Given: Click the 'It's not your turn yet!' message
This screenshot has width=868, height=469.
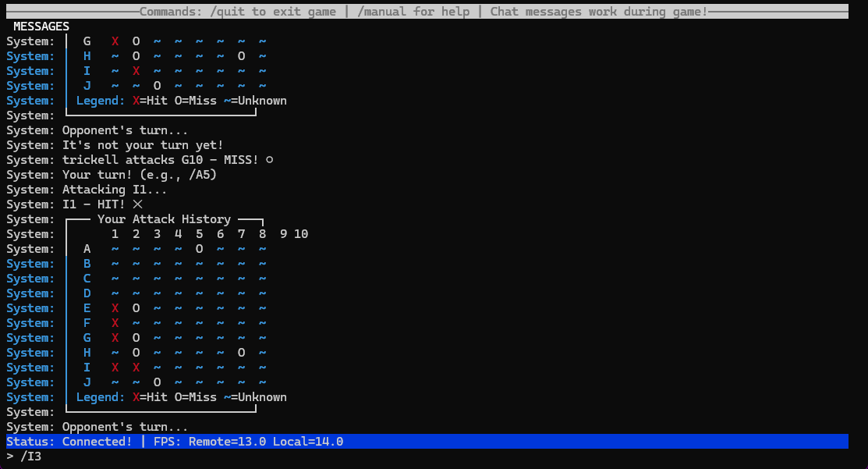Looking at the screenshot, I should 143,145.
